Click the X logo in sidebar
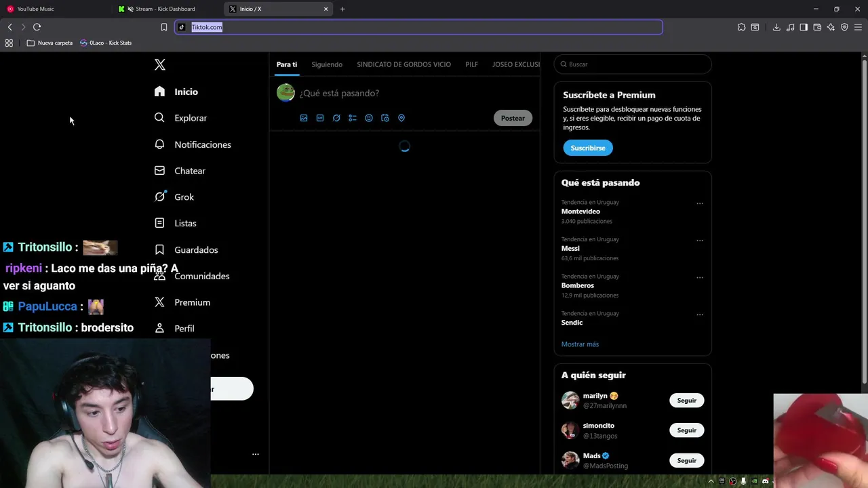This screenshot has height=488, width=868. pyautogui.click(x=160, y=65)
